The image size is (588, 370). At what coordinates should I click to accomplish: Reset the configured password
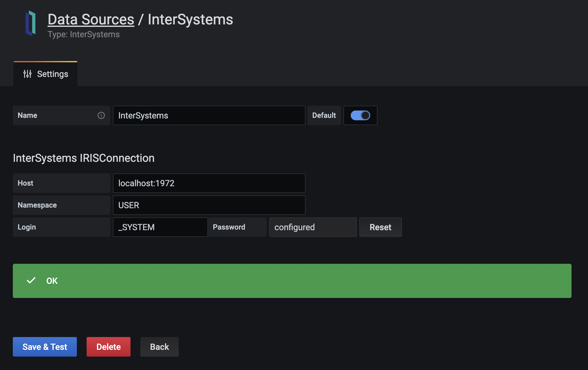380,227
